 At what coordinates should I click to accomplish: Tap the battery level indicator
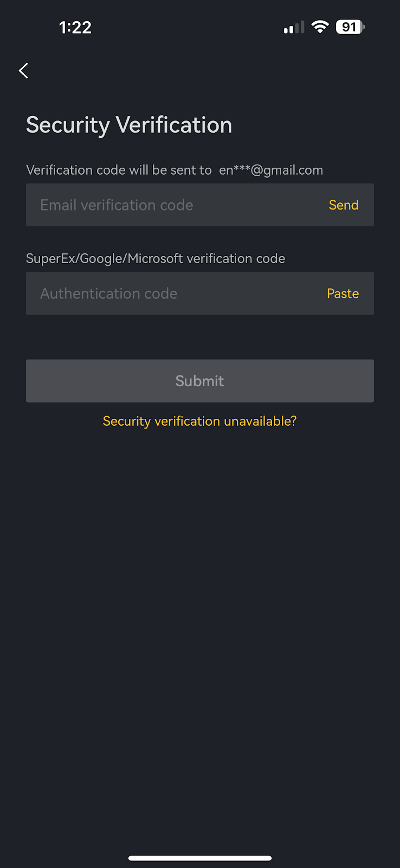350,27
